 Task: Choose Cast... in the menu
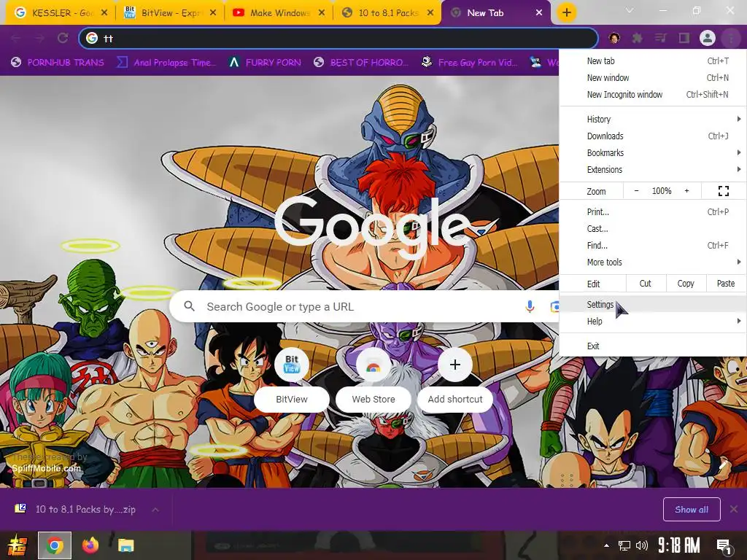(653, 228)
